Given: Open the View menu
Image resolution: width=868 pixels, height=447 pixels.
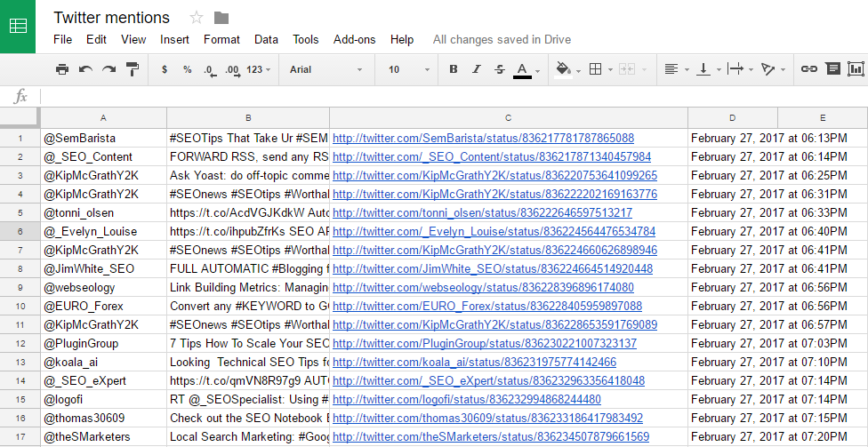Looking at the screenshot, I should coord(133,40).
